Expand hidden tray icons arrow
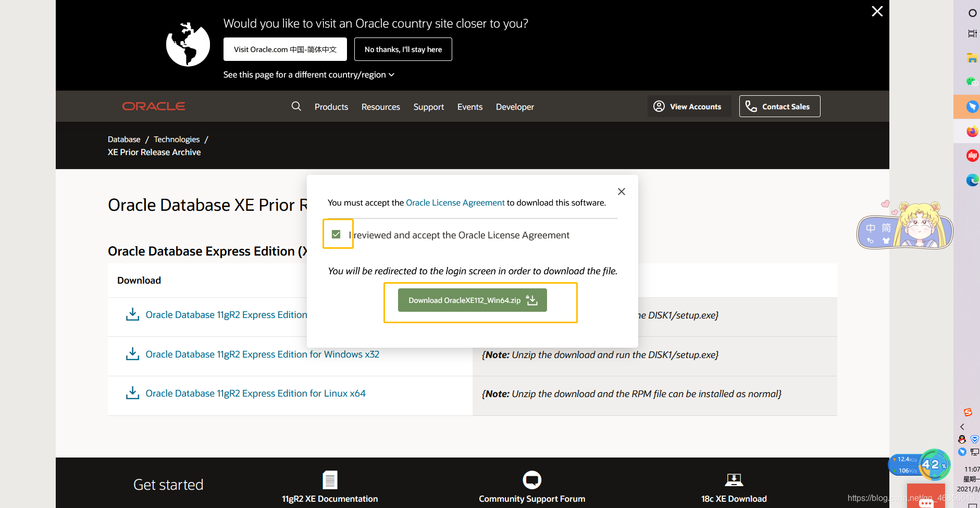The height and width of the screenshot is (508, 980). (962, 426)
